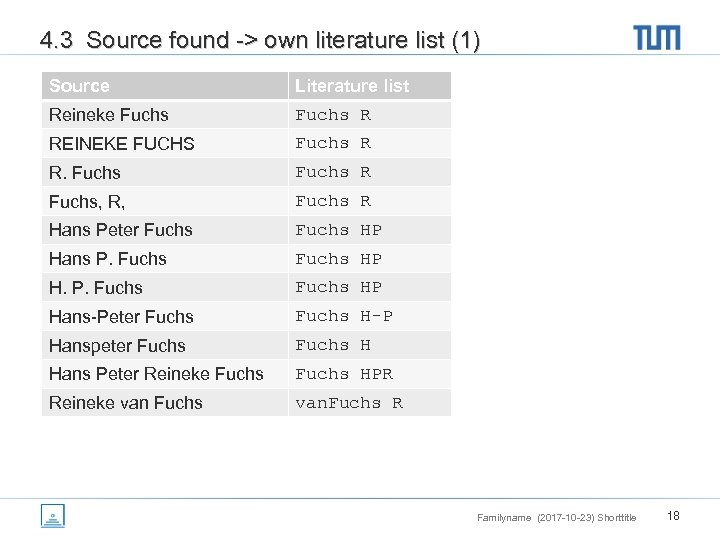Click the uppercase 'REINEKE FUCHS' cell

tap(121, 144)
